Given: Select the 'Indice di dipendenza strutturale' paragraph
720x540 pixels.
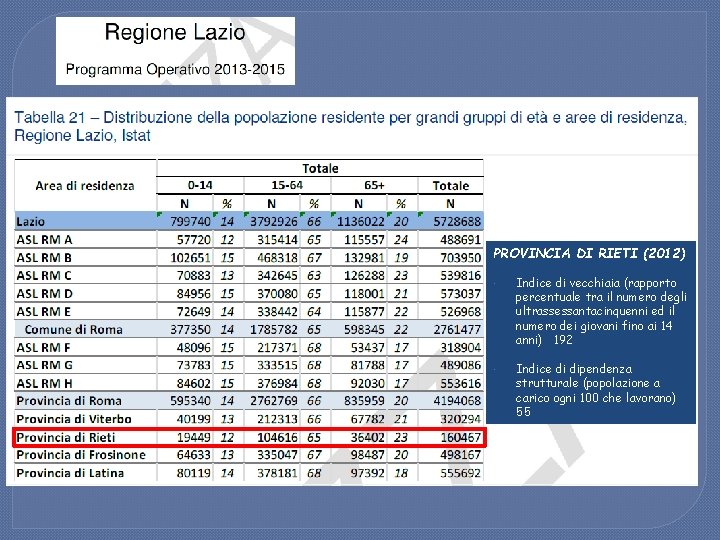Looking at the screenshot, I should point(595,390).
